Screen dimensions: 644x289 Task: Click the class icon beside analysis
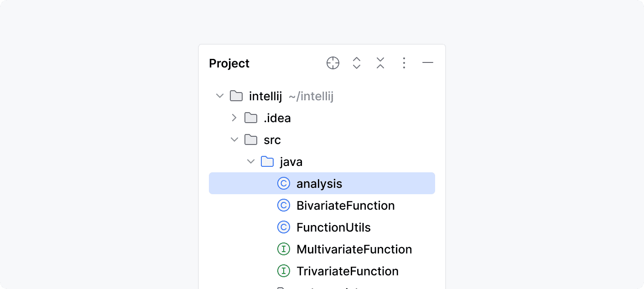coord(284,183)
